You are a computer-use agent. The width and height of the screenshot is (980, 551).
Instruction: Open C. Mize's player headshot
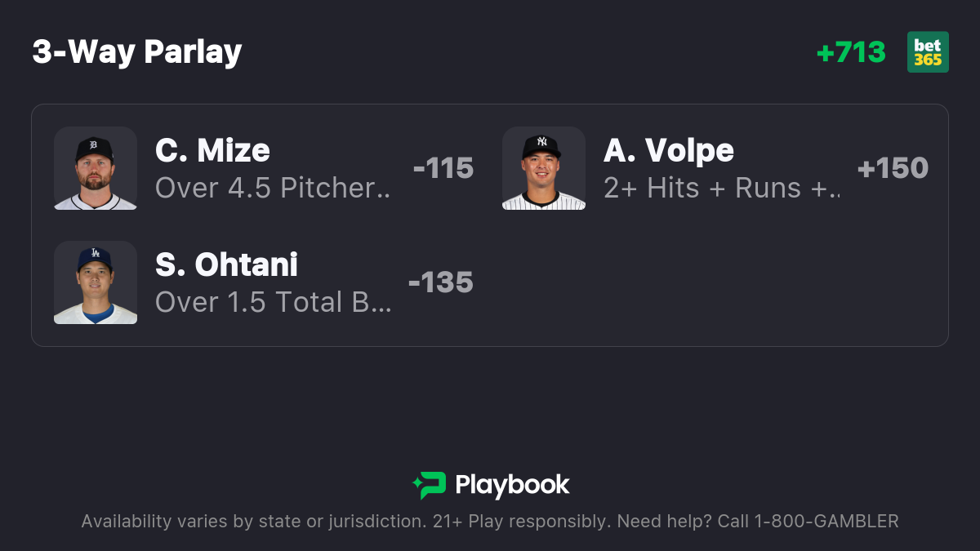(x=96, y=168)
